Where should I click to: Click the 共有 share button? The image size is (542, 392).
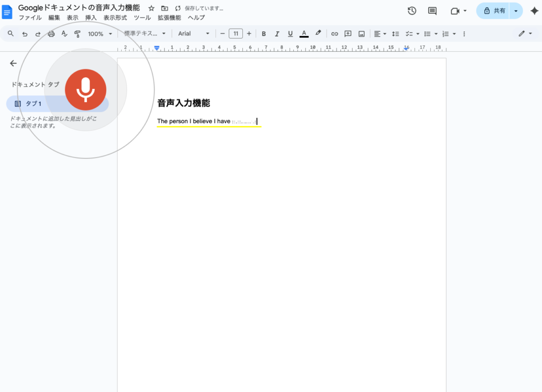point(493,11)
